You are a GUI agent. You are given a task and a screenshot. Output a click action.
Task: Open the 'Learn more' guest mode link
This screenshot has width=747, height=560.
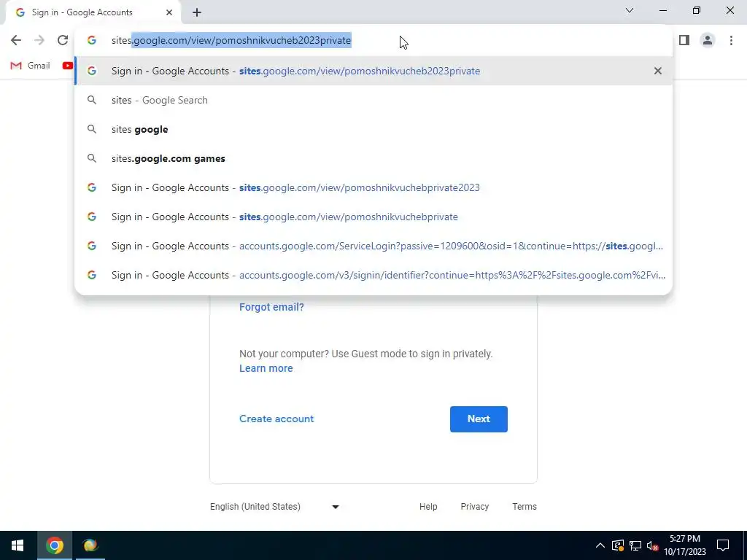(266, 368)
